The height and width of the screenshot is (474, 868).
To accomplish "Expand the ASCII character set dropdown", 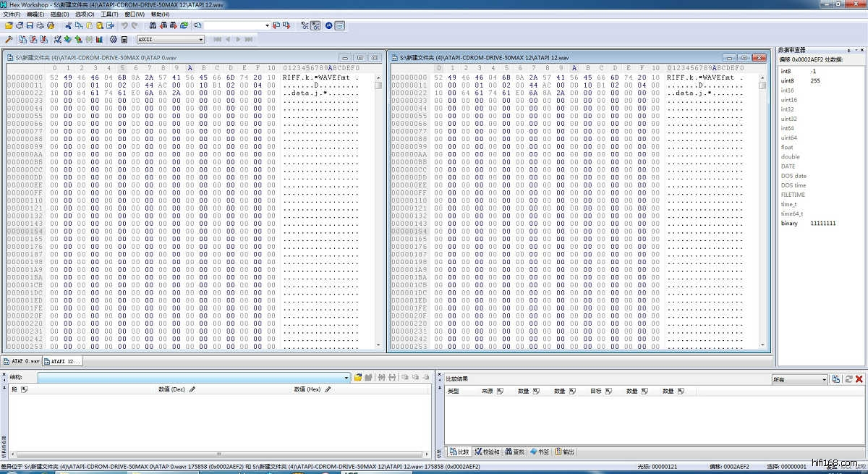I will (x=200, y=39).
